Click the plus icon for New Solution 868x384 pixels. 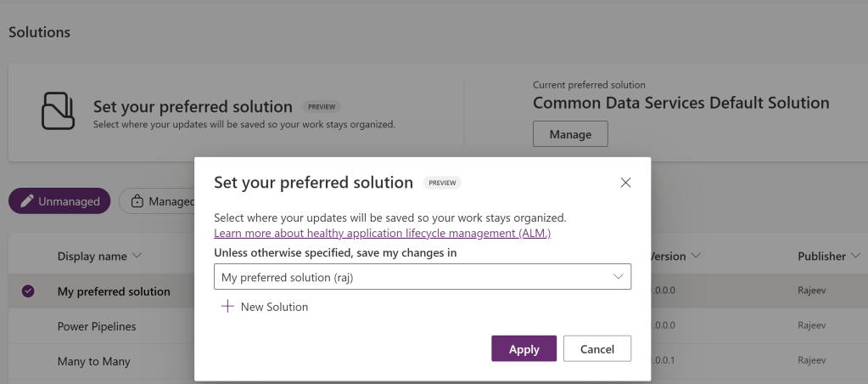(x=227, y=307)
